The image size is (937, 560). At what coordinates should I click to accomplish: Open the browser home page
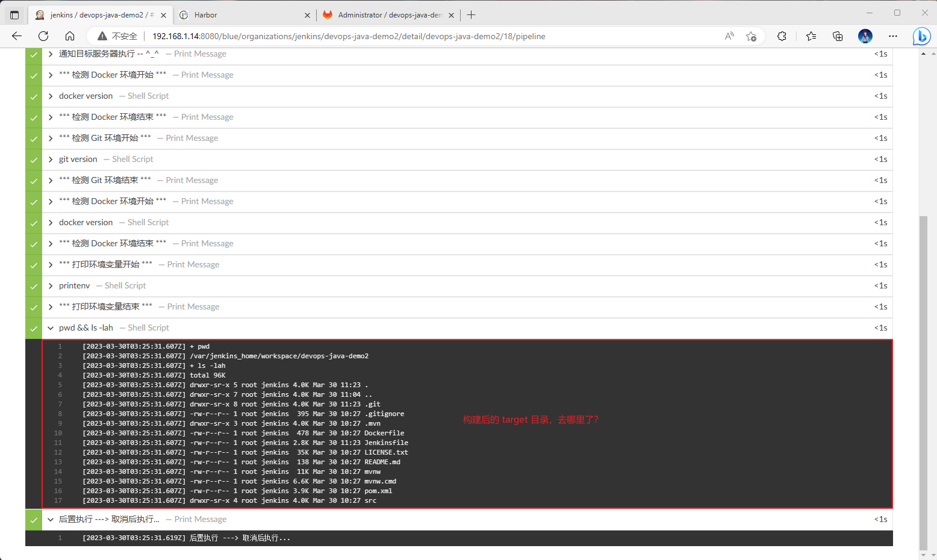click(x=70, y=36)
